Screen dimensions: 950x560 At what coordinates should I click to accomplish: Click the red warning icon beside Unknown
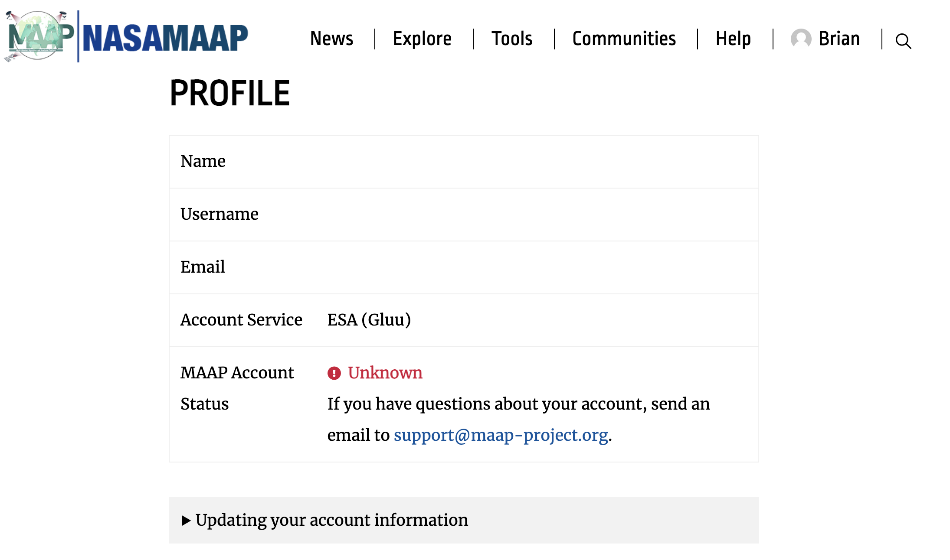coord(334,373)
